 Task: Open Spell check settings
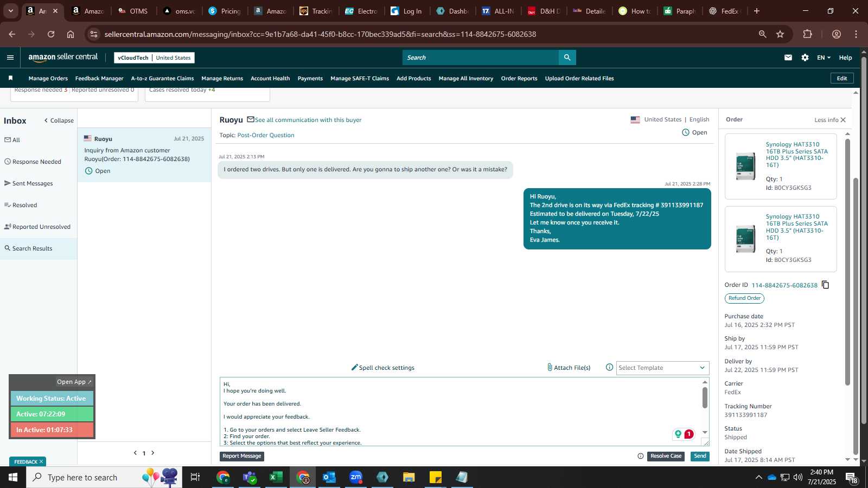click(383, 368)
